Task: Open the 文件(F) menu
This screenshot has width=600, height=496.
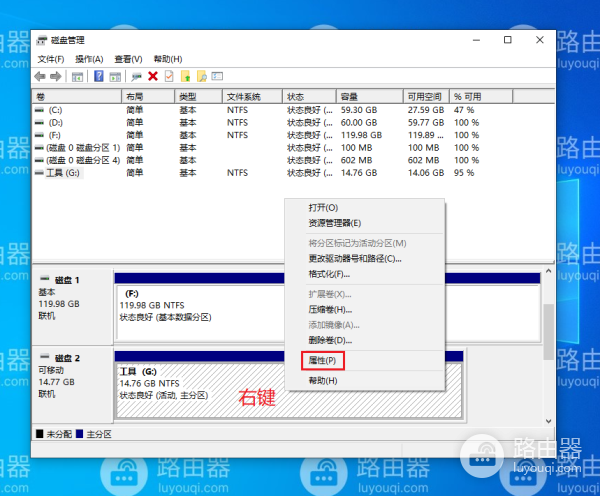Action: (x=51, y=59)
